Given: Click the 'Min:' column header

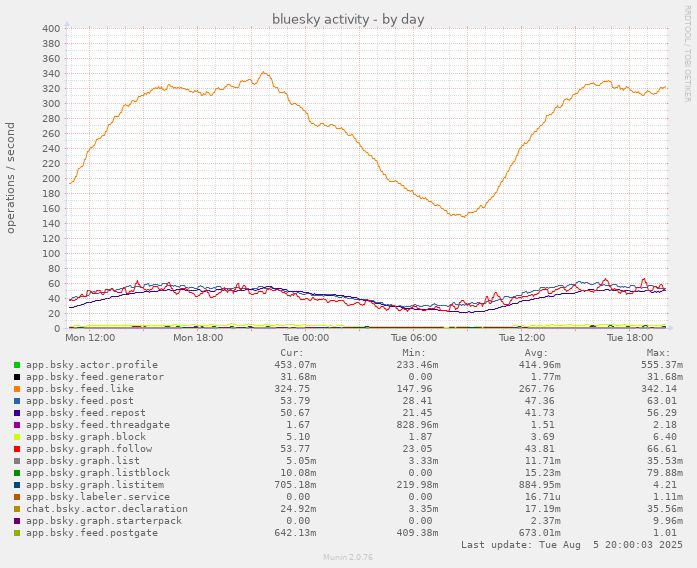Looking at the screenshot, I should click(x=414, y=353).
